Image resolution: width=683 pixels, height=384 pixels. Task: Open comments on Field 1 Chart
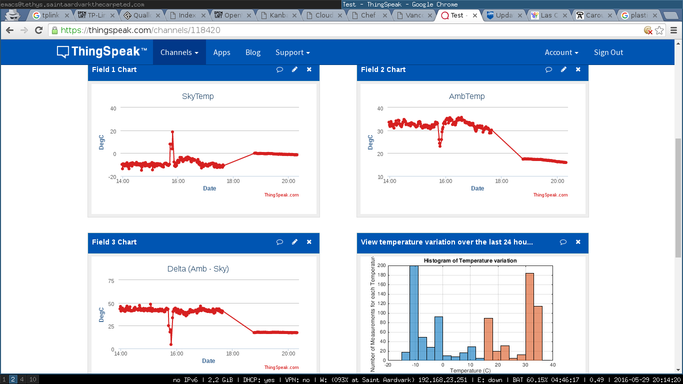tap(280, 70)
